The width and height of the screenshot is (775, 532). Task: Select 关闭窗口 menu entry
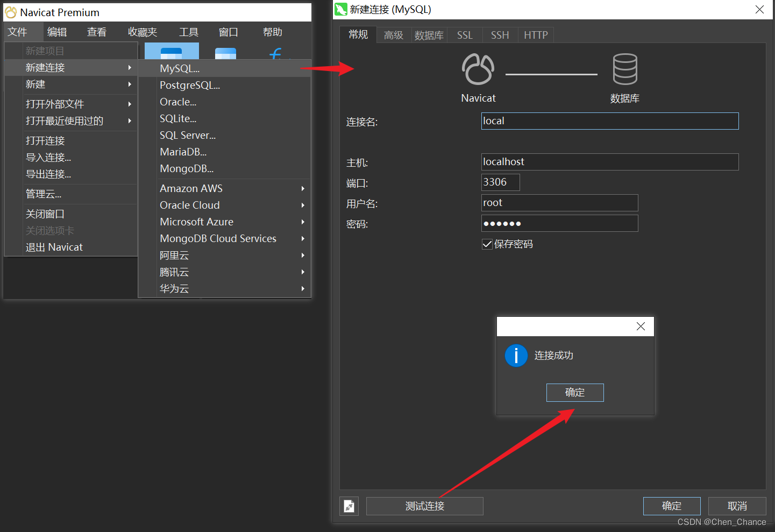coord(71,214)
